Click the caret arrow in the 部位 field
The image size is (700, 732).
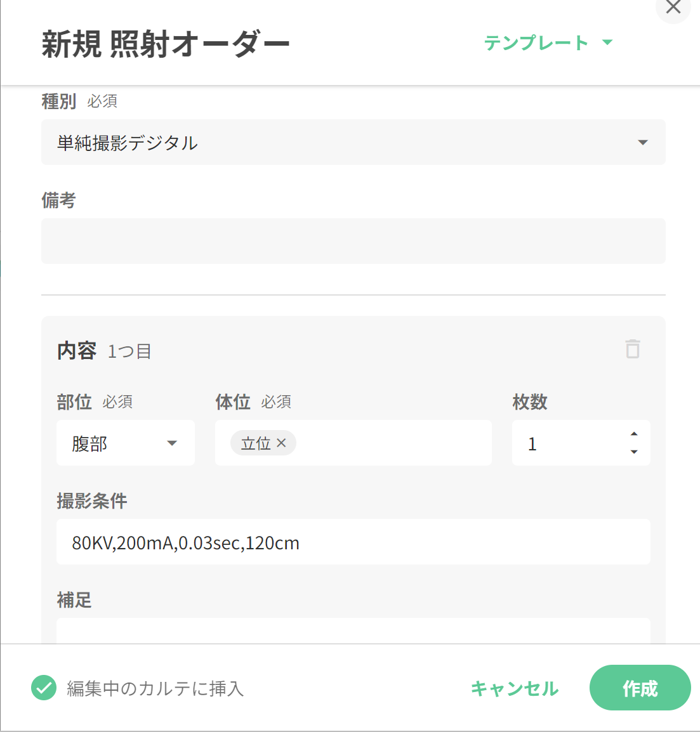pyautogui.click(x=172, y=443)
